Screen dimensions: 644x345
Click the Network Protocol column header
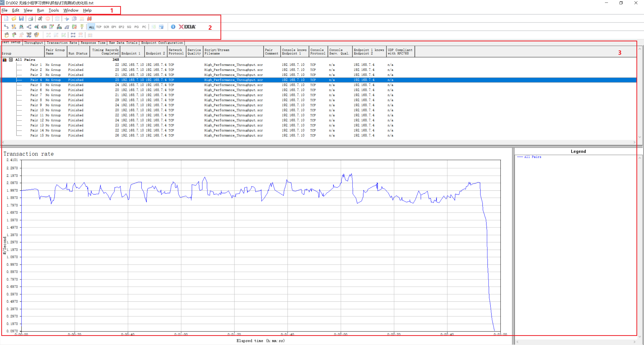[176, 52]
